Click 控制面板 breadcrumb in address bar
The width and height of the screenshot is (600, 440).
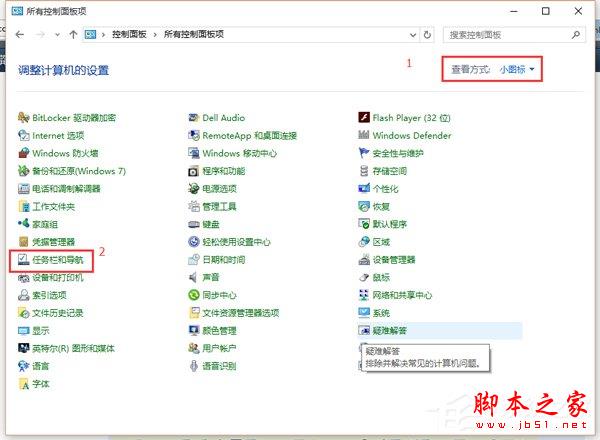[x=129, y=34]
